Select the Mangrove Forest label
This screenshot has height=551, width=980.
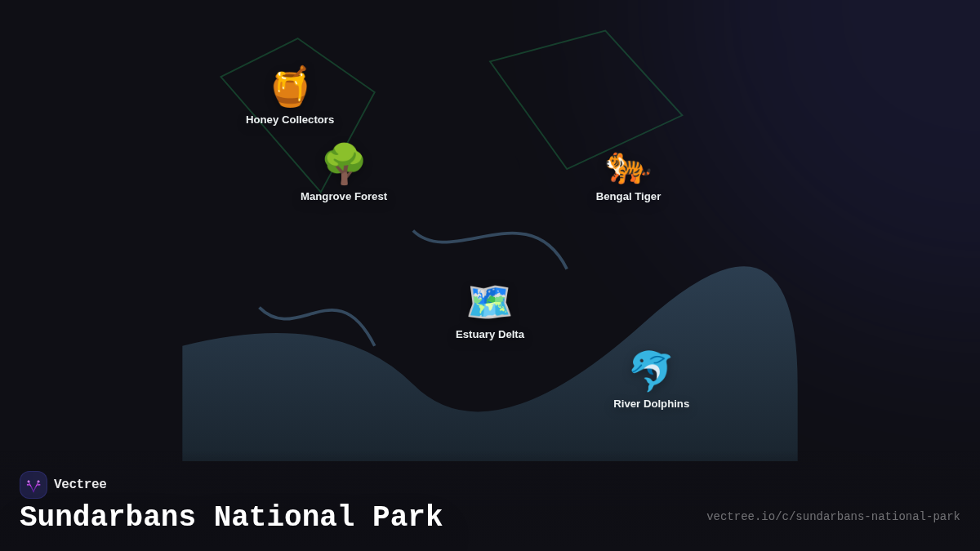(344, 196)
